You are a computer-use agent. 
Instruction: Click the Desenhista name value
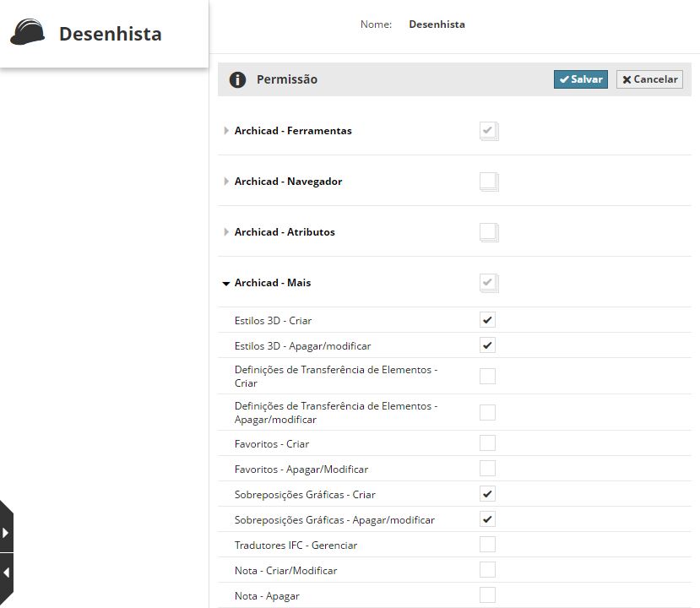437,24
